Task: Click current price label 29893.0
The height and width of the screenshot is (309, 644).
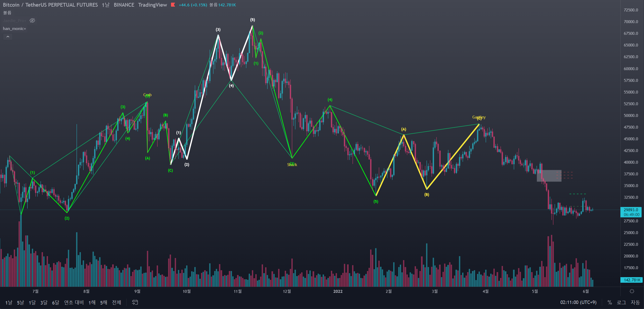Action: point(631,210)
